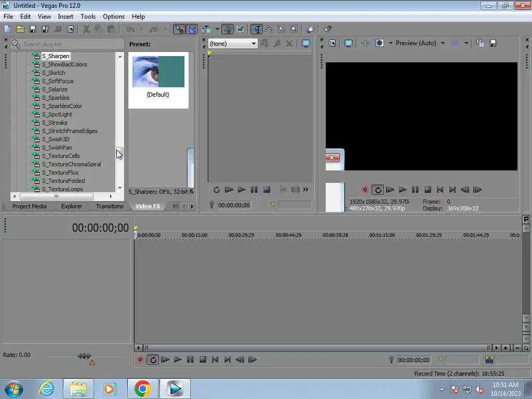Click the Interactive Tutorials hand icon
Image resolution: width=532 pixels, height=399 pixels.
[310, 29]
